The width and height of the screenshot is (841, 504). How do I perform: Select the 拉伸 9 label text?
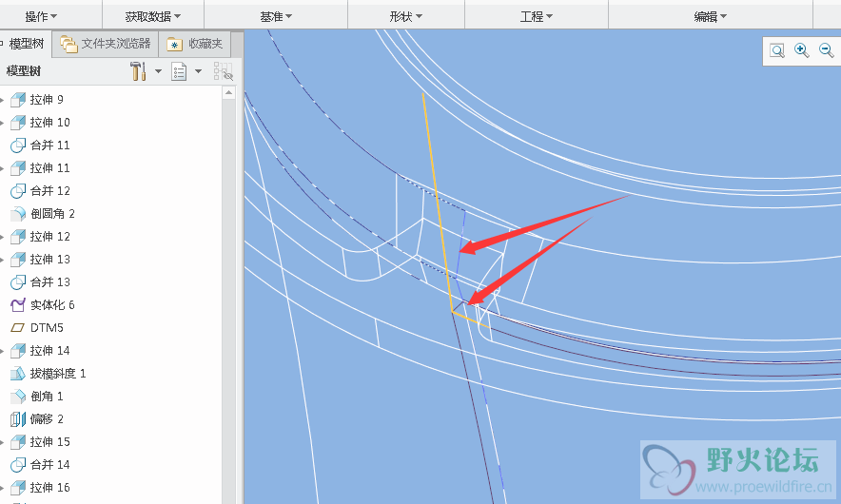(x=47, y=100)
